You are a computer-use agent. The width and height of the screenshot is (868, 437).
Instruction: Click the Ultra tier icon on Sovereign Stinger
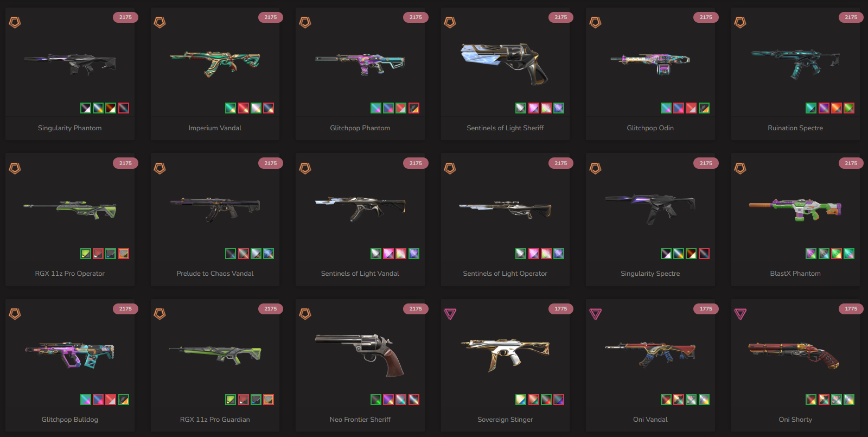pyautogui.click(x=450, y=314)
